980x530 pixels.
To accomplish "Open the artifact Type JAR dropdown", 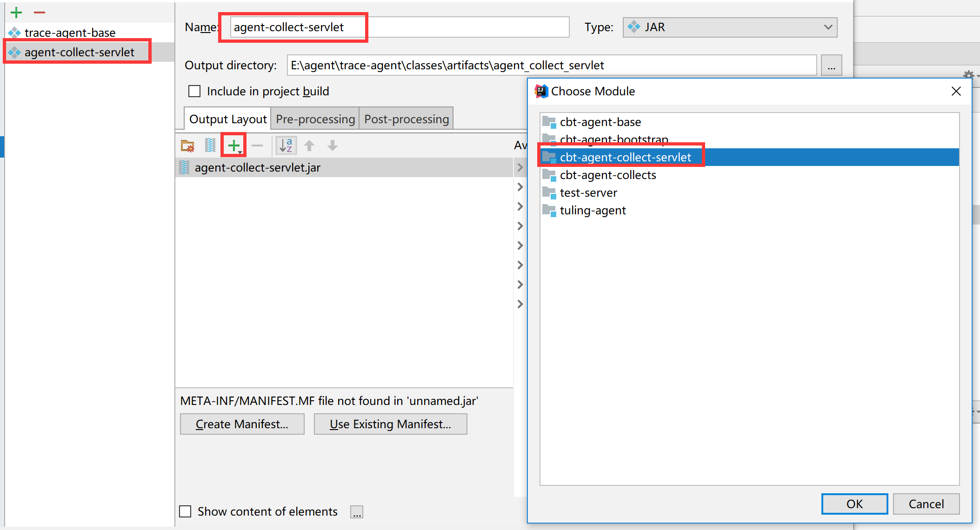I will pos(730,27).
